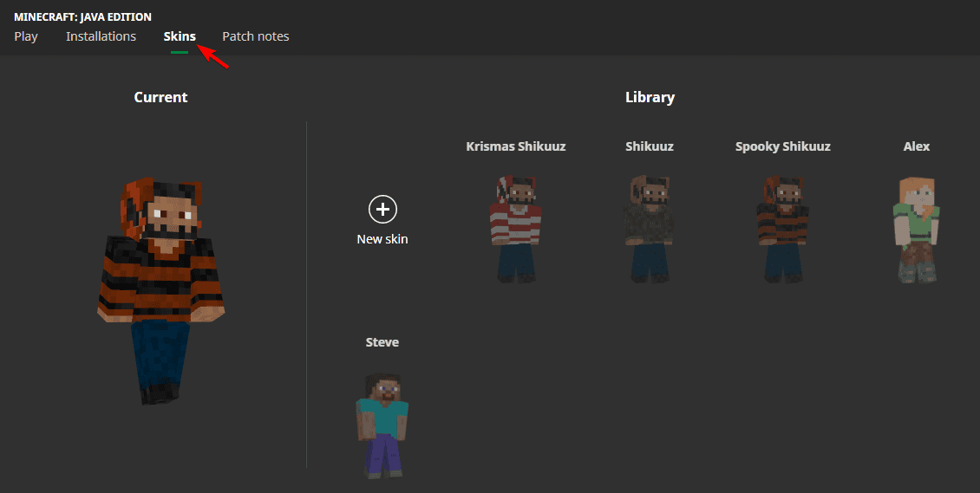Click the MINECRAFT: JAVA EDITION title
This screenshot has height=493, width=980.
coord(82,16)
